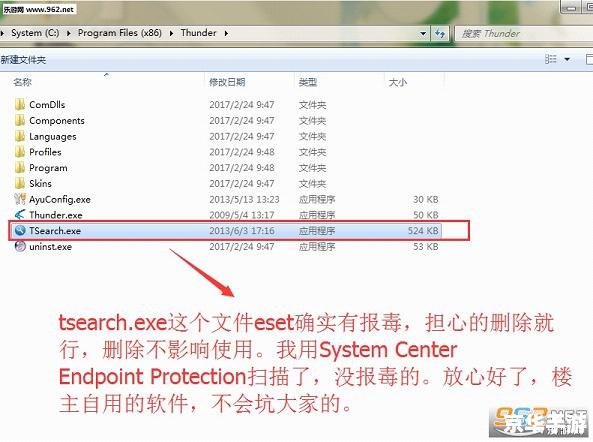
Task: Click the uninst.exe icon
Action: click(20, 246)
